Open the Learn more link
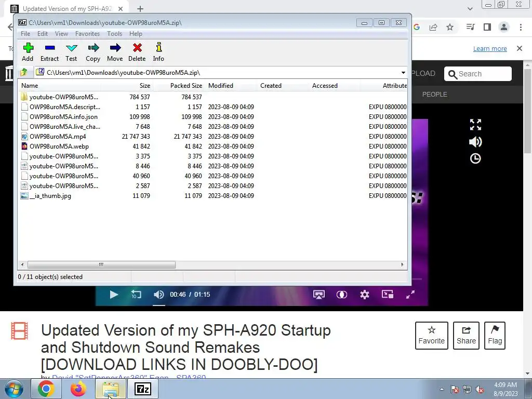This screenshot has height=399, width=532. [490, 48]
